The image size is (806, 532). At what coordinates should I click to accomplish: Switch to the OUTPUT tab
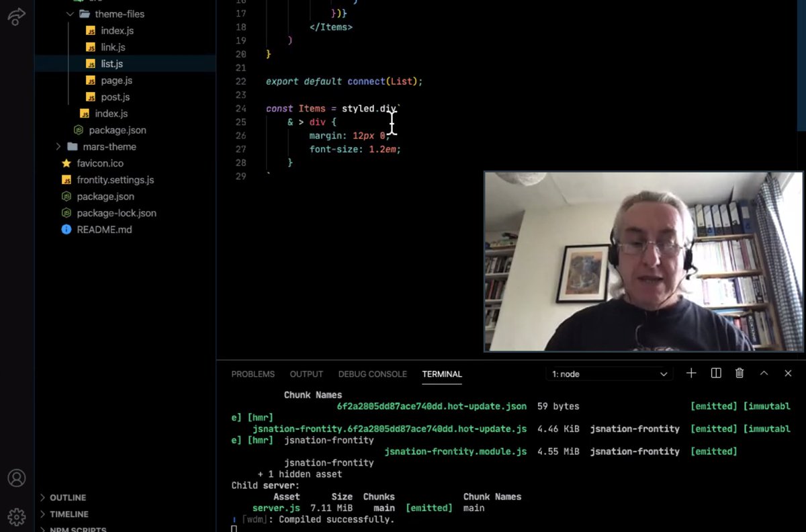click(x=306, y=374)
